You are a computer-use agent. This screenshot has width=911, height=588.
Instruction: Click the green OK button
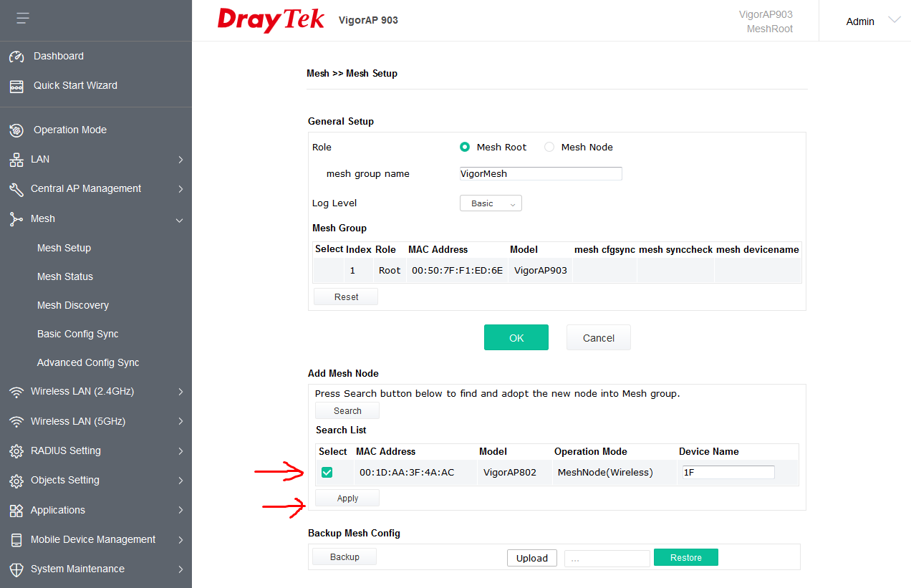[x=516, y=338]
